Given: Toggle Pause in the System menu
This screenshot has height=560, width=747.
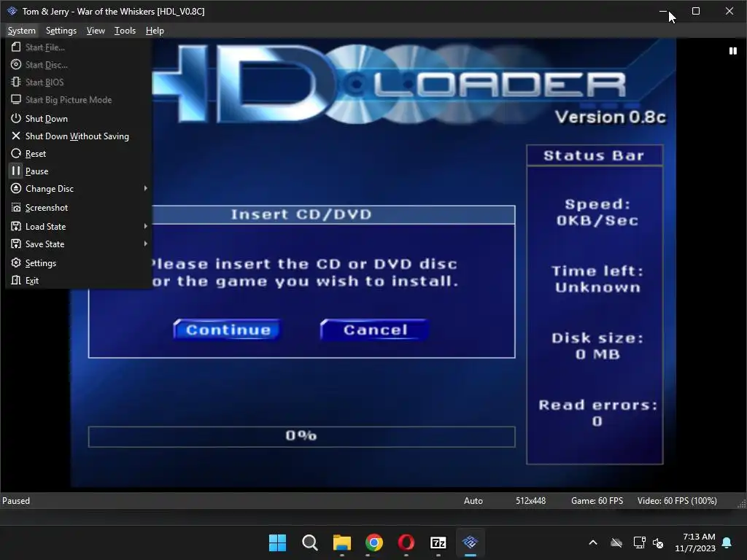Looking at the screenshot, I should (79, 171).
